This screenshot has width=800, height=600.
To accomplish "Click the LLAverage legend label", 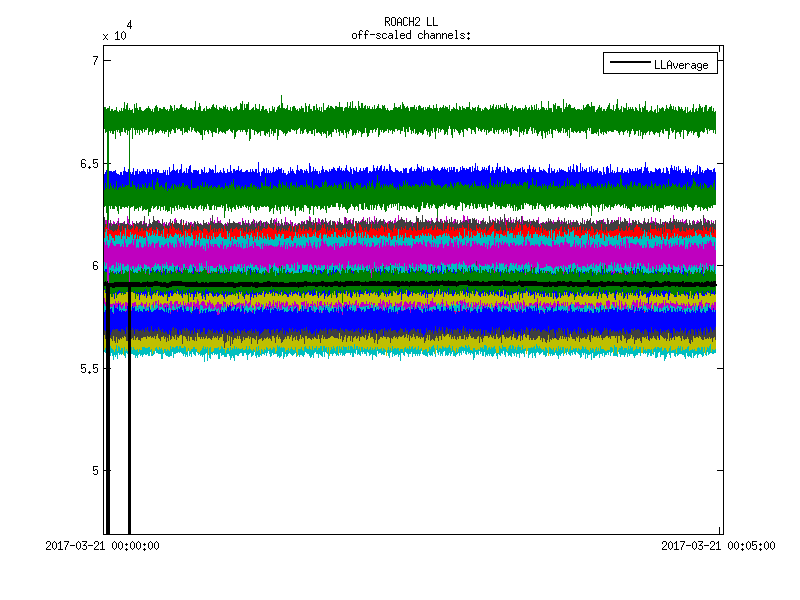I will (x=680, y=65).
